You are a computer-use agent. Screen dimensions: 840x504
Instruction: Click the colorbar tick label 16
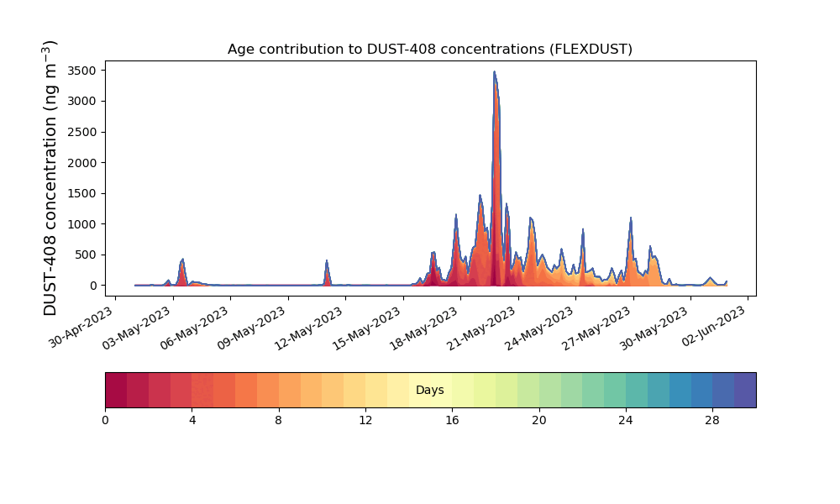pos(452,421)
